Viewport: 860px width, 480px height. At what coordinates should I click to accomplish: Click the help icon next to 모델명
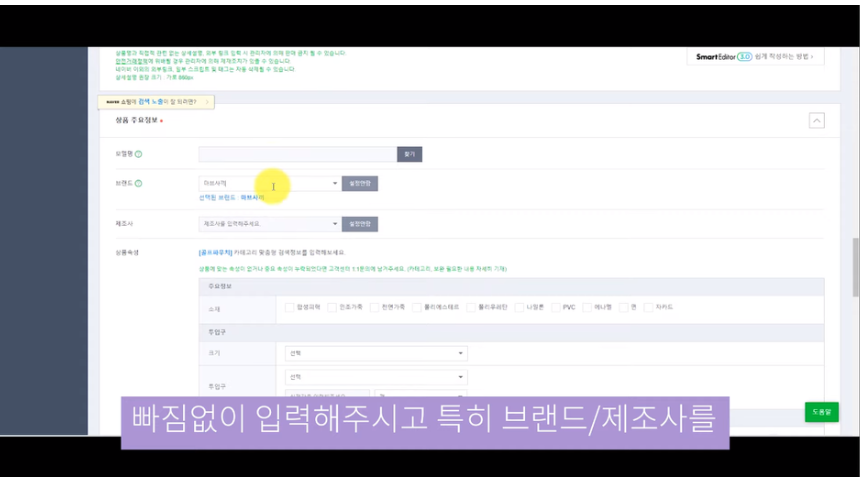tap(138, 154)
